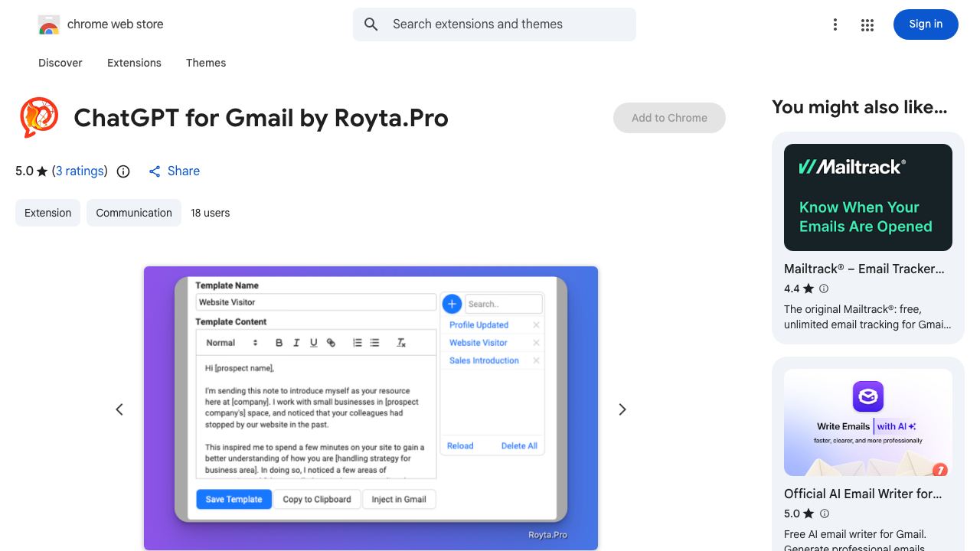Screen dimensions: 980x551
Task: Open Mailtrack Email Tracker title
Action: click(x=864, y=269)
